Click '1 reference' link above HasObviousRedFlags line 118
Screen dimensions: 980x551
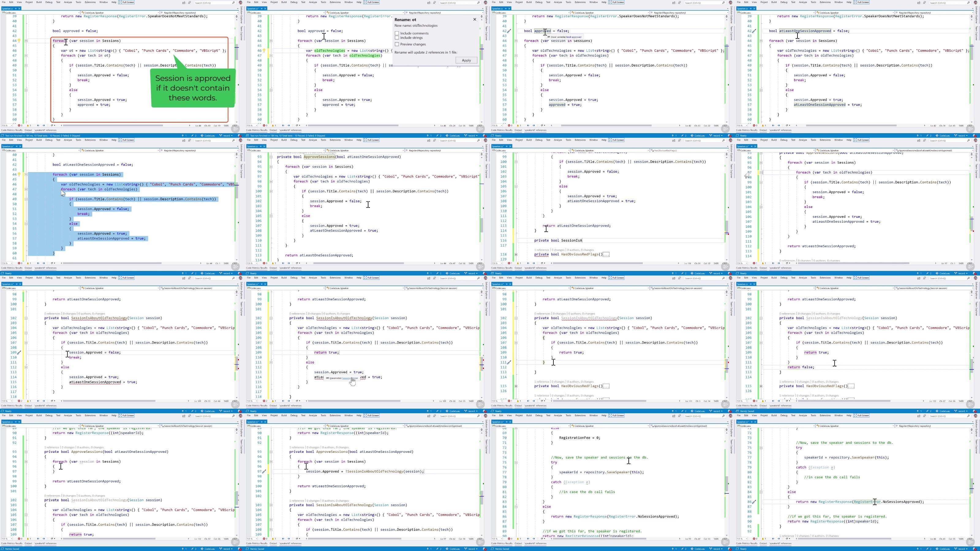tap(542, 250)
